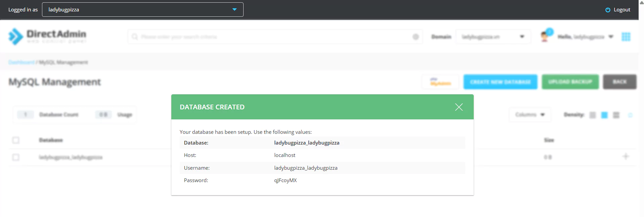Click the blurred search input field
The image size is (644, 217).
pyautogui.click(x=275, y=37)
